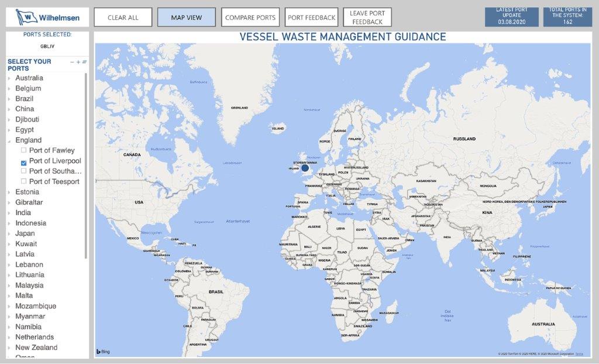Click the Leave Port Feedback button
Viewport: 599px width, 364px height.
coord(367,18)
